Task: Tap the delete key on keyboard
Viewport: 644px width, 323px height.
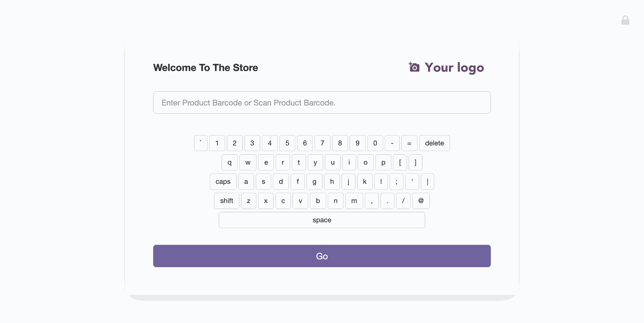Action: point(434,143)
